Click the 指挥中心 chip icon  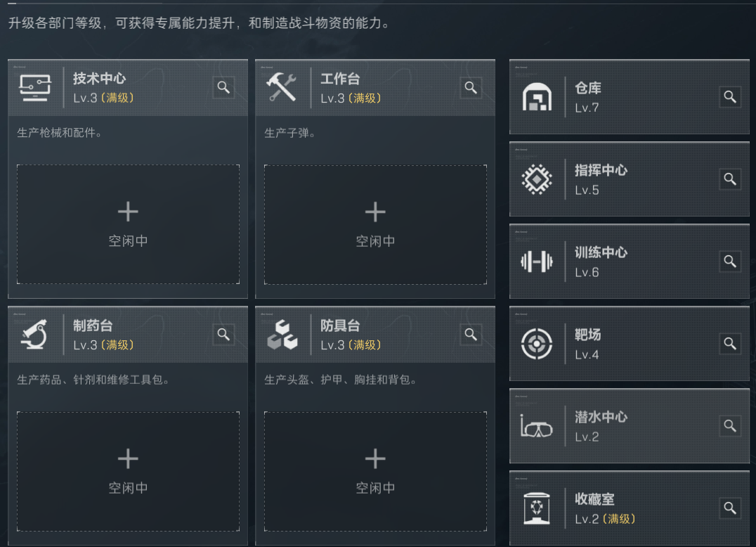tap(537, 179)
